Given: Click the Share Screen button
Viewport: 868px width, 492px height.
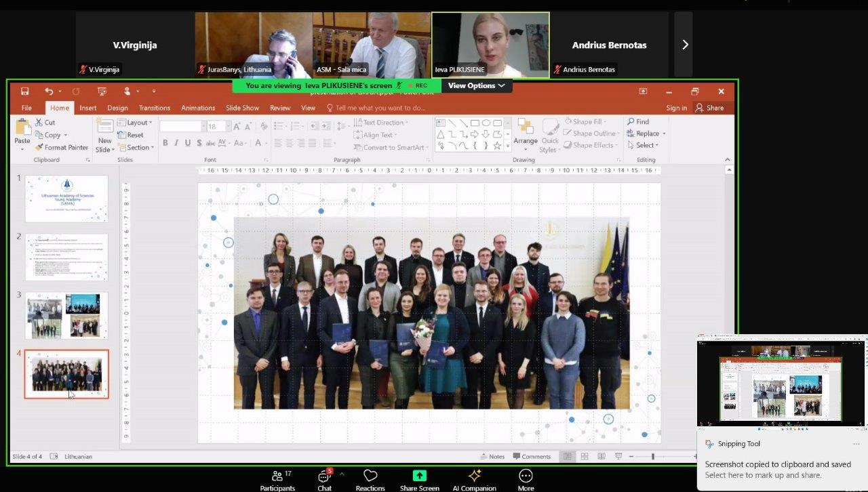Looking at the screenshot, I should click(x=420, y=480).
